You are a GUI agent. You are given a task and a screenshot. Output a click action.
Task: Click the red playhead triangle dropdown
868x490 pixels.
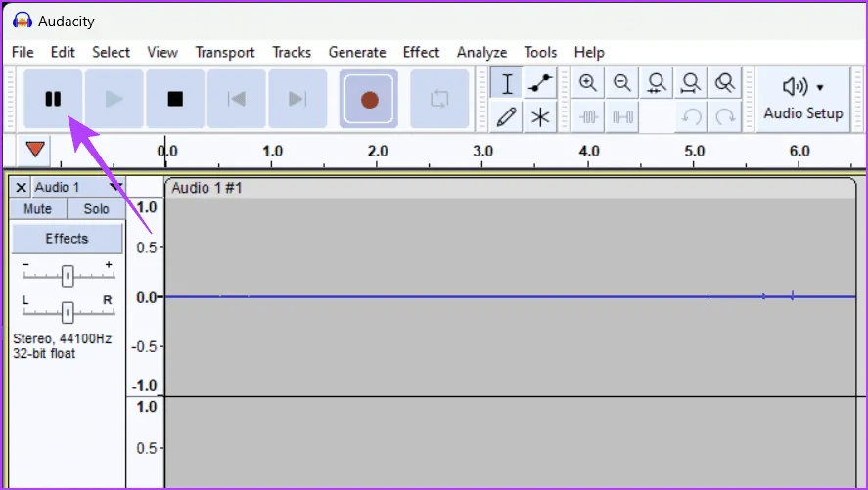(35, 150)
